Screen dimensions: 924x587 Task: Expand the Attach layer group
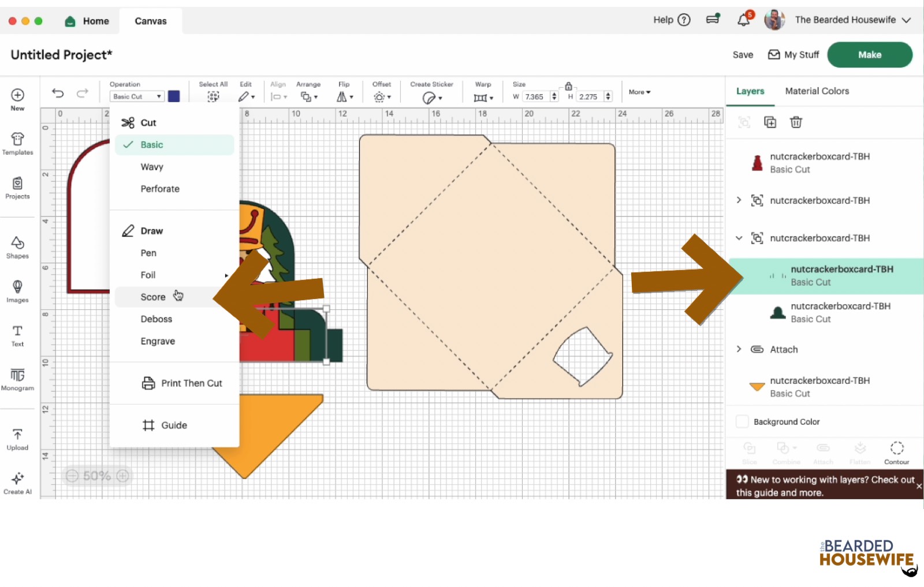(739, 349)
